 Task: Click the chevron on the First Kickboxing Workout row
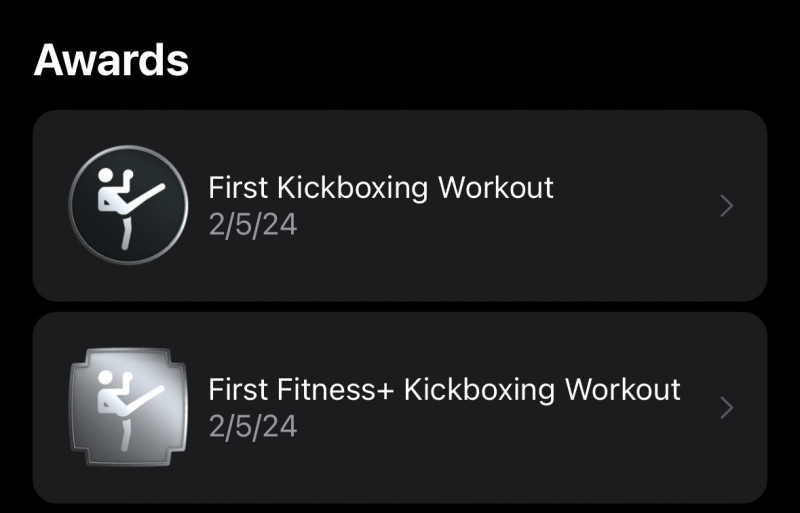click(727, 206)
